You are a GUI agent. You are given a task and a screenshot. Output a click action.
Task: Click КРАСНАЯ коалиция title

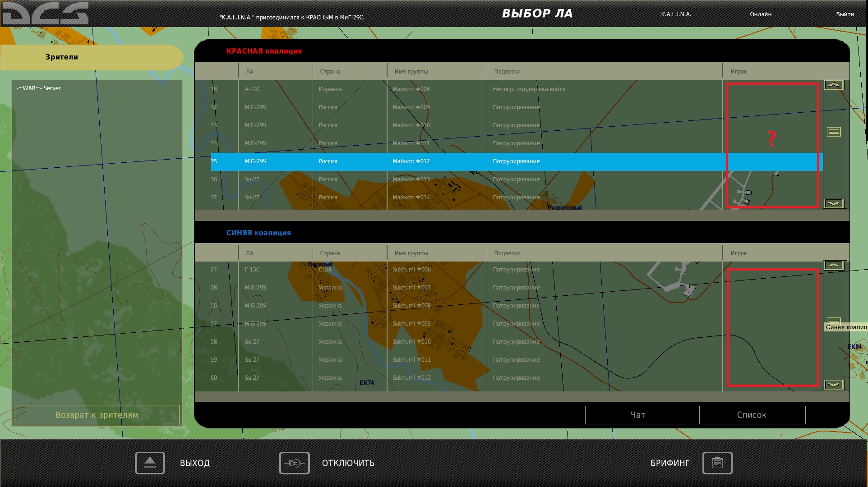(x=264, y=51)
